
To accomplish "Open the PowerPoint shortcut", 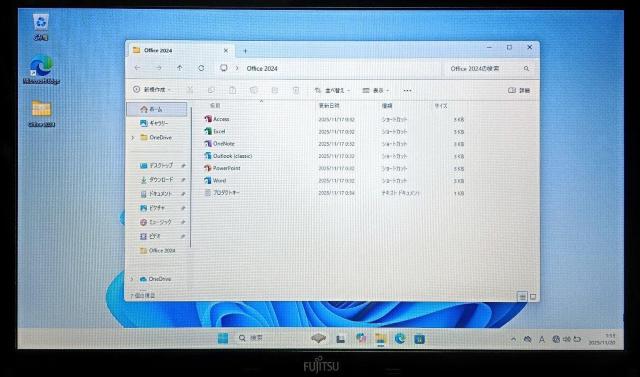I will pyautogui.click(x=222, y=168).
